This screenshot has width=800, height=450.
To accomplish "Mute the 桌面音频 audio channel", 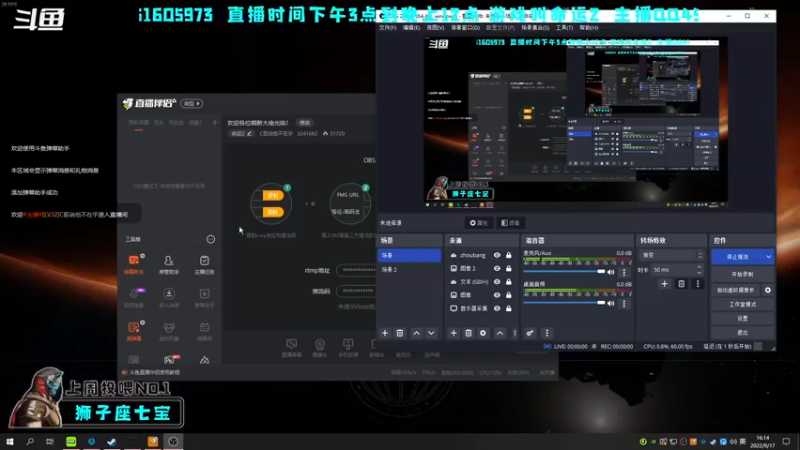I will point(611,303).
